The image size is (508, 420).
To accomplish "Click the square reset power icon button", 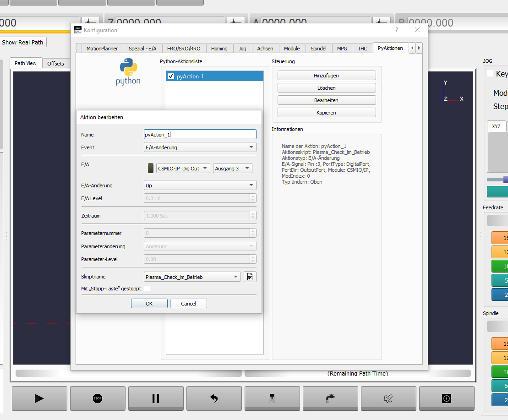I will (x=447, y=398).
